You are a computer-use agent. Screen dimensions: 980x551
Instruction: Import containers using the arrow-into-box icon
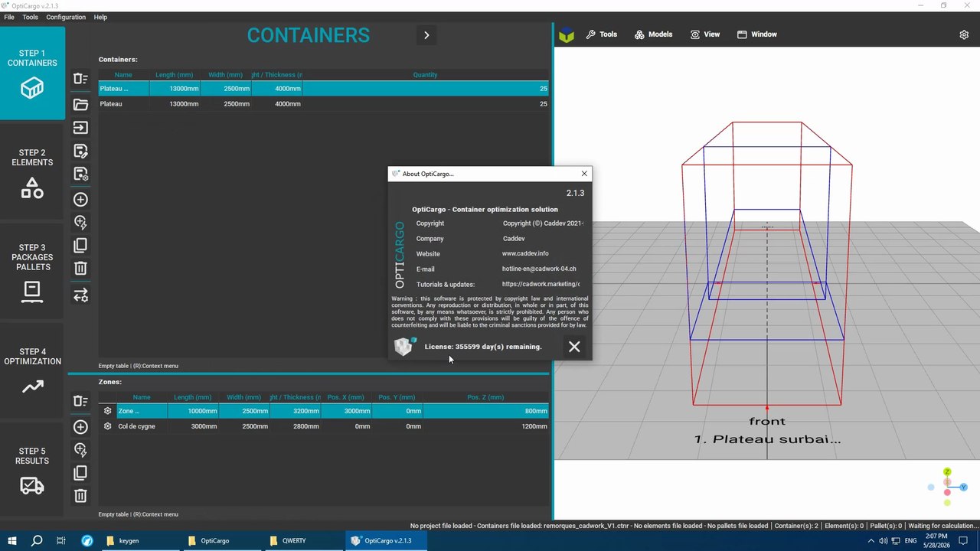click(x=80, y=128)
